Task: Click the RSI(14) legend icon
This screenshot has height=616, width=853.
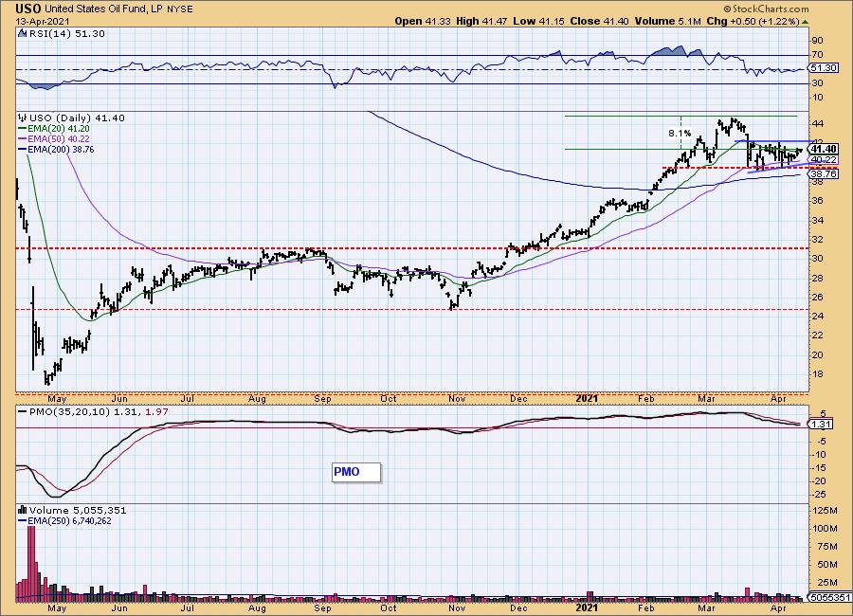Action: point(23,33)
